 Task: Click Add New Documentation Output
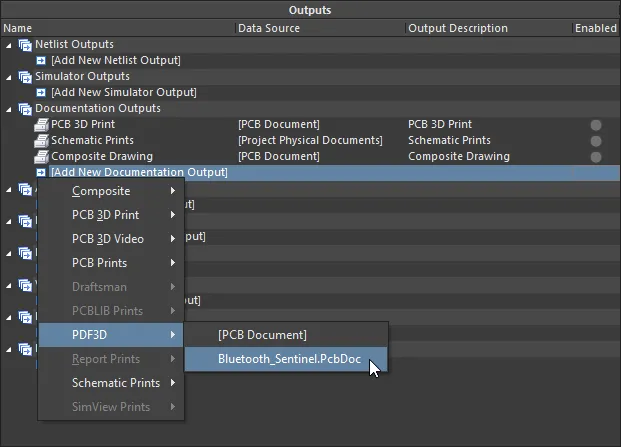click(139, 172)
